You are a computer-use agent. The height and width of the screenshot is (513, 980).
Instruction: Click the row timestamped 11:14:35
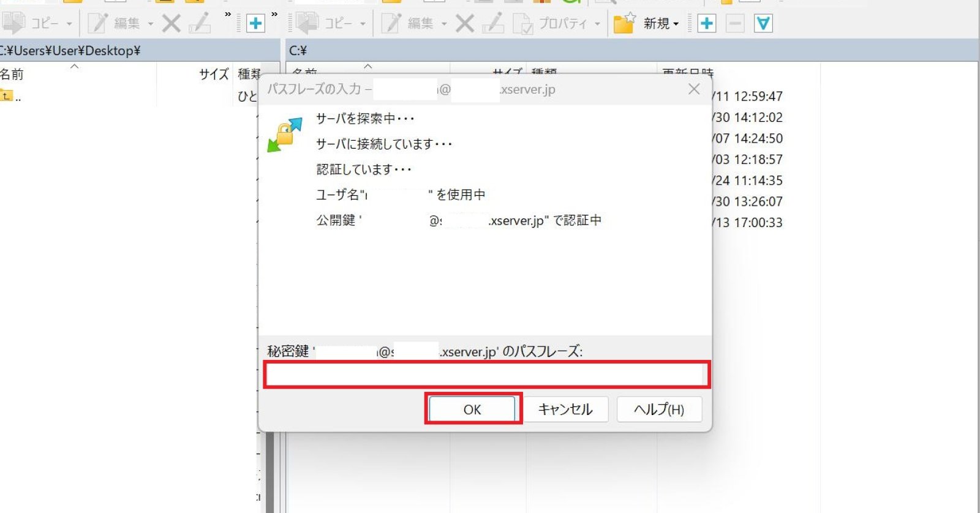point(748,180)
